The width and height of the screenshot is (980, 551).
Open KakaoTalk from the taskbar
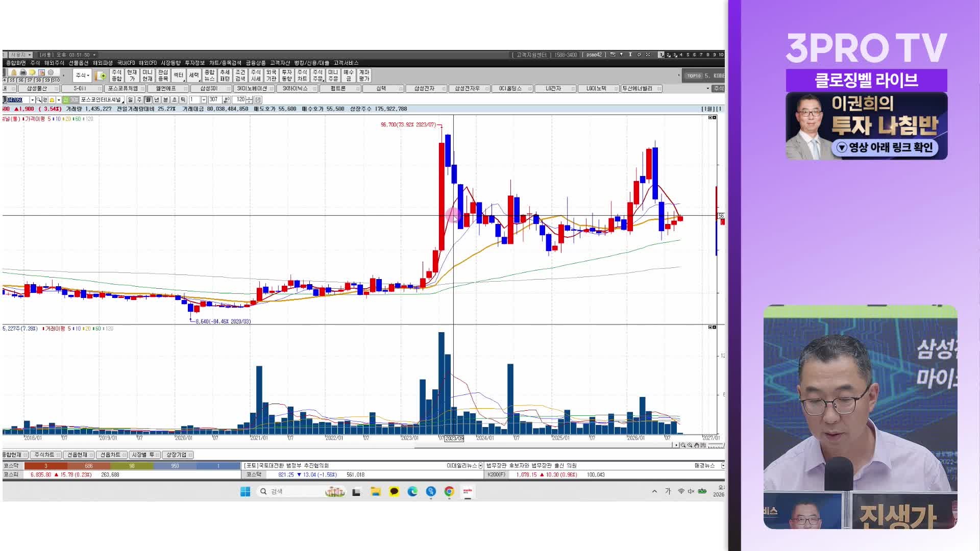(x=394, y=491)
